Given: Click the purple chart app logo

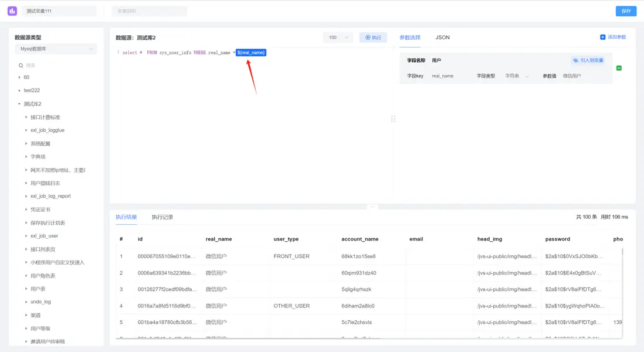Looking at the screenshot, I should click(12, 11).
